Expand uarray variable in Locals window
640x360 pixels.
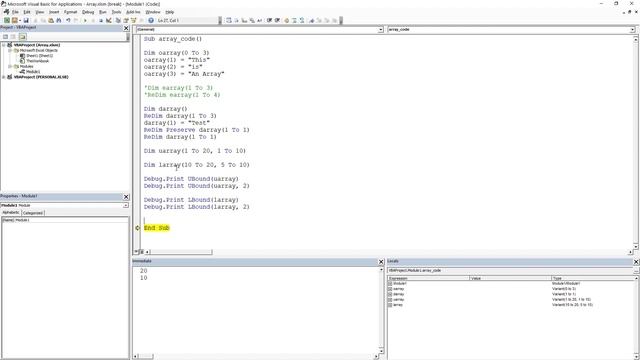pyautogui.click(x=390, y=300)
